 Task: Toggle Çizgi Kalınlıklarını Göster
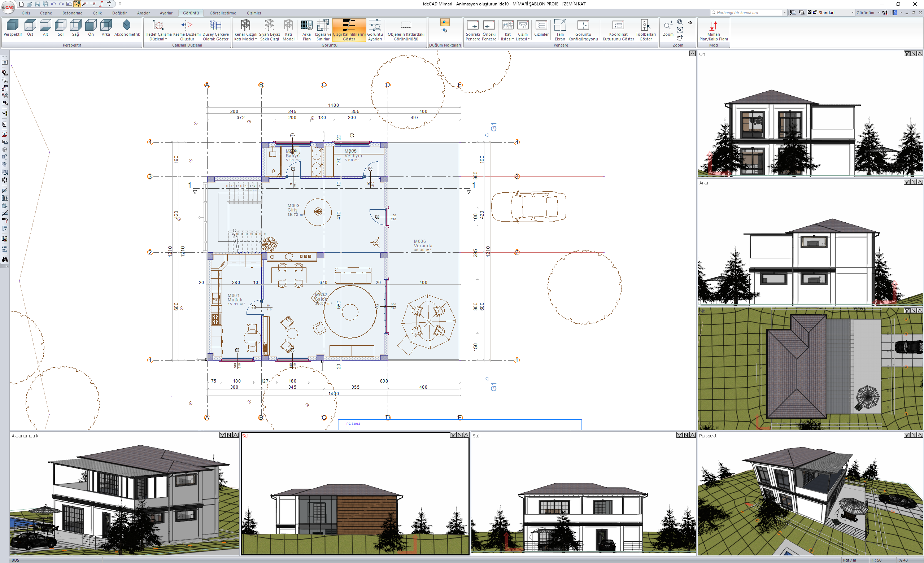click(349, 30)
